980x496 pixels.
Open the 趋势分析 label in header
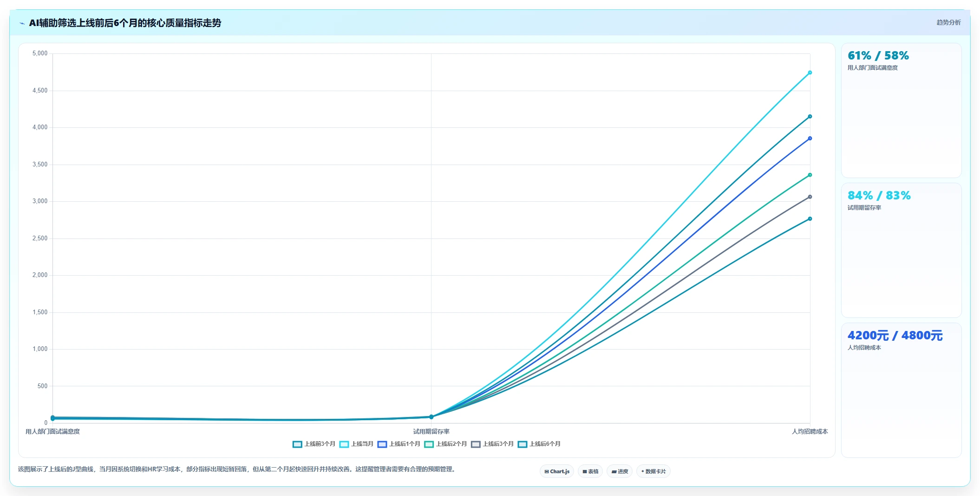(948, 22)
